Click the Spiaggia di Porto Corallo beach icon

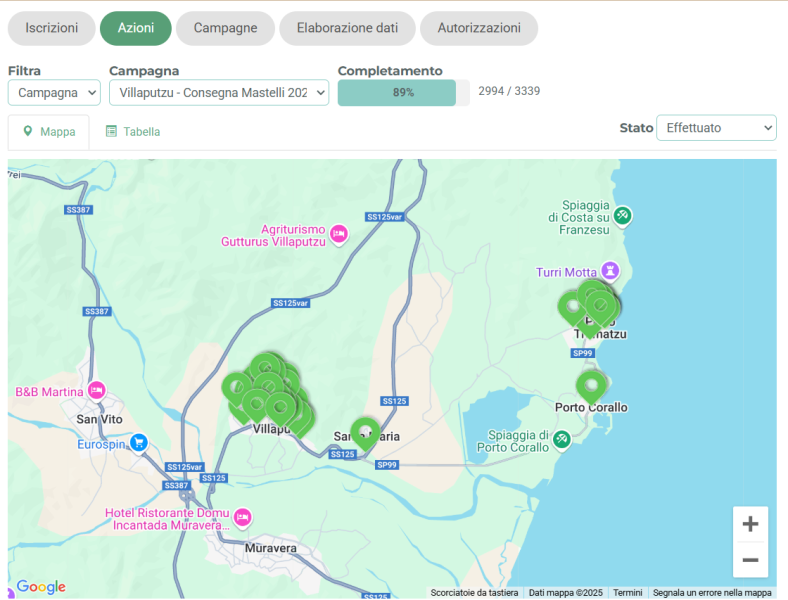pos(563,438)
